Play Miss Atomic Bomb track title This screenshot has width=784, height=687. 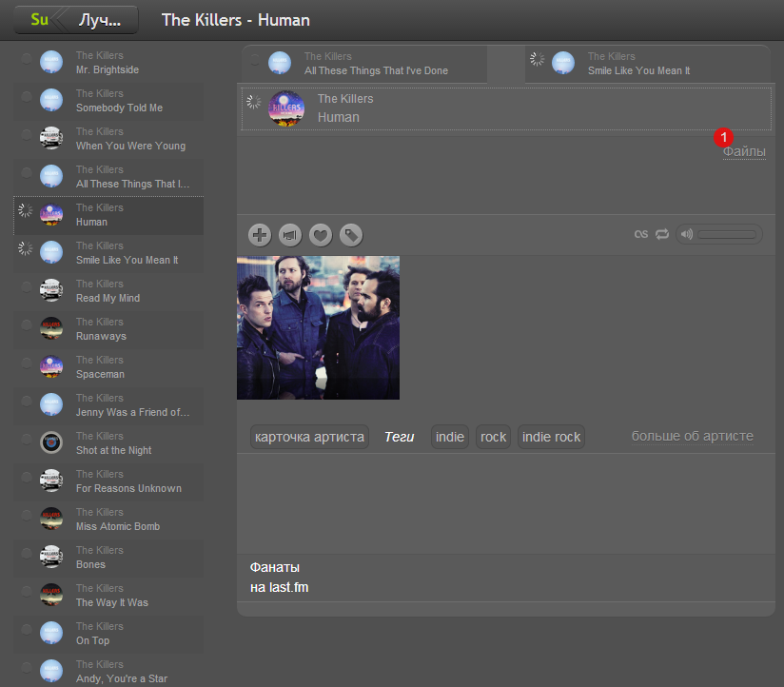click(118, 526)
